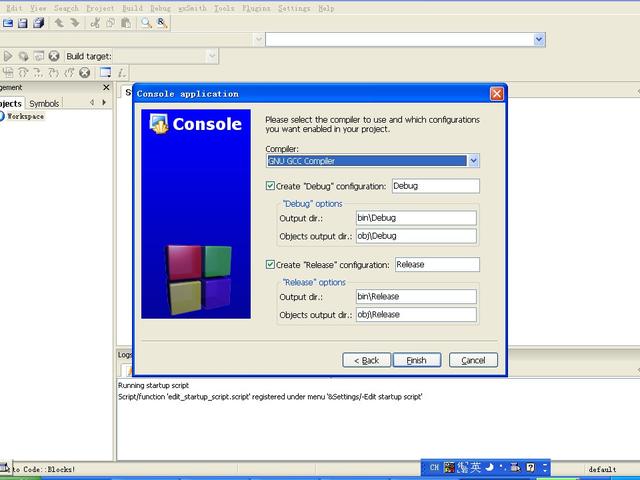
Task: Open the GNU GCC Compiler dropdown
Action: point(473,161)
